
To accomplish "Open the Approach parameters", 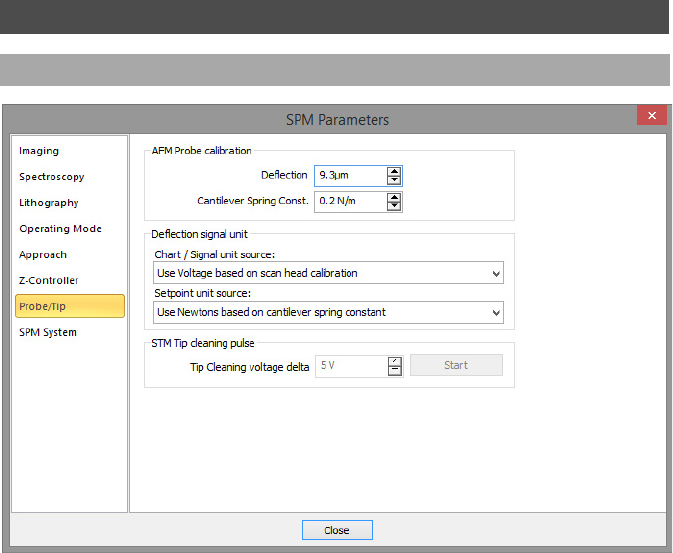I will pyautogui.click(x=43, y=255).
